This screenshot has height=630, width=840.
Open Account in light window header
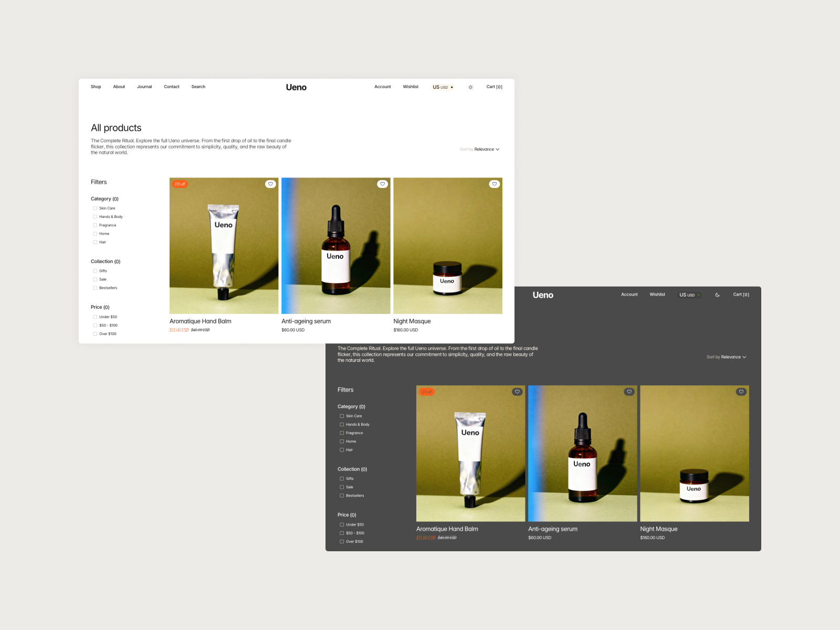[x=383, y=87]
